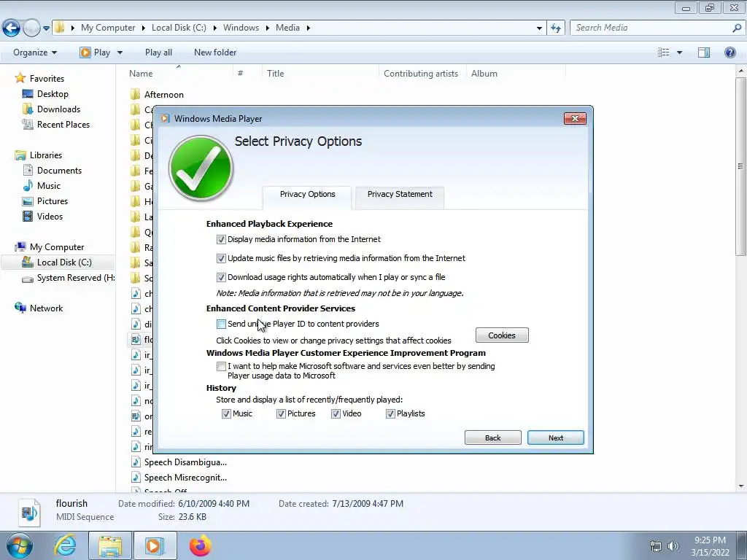Click Windows Media Player taskbar icon
The width and height of the screenshot is (747, 560).
pos(155,545)
